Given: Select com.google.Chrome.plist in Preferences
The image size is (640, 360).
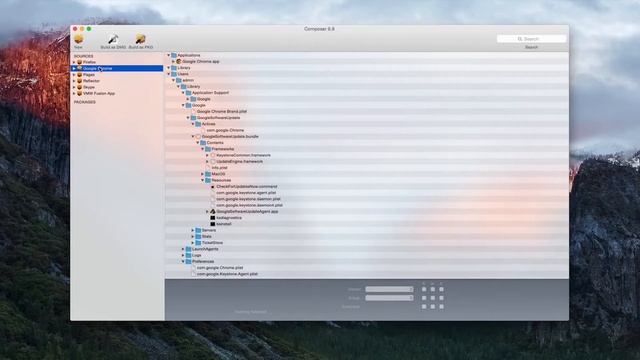Looking at the screenshot, I should tap(220, 268).
